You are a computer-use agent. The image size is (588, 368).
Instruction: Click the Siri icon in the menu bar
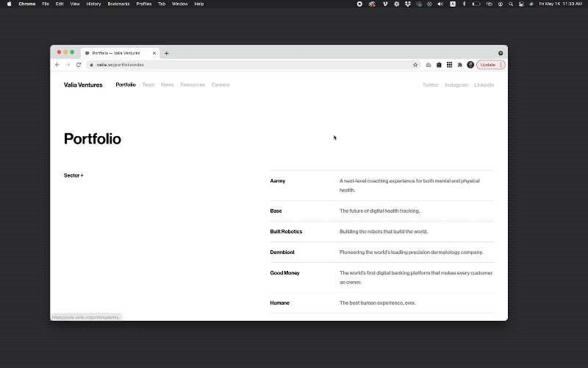[531, 4]
